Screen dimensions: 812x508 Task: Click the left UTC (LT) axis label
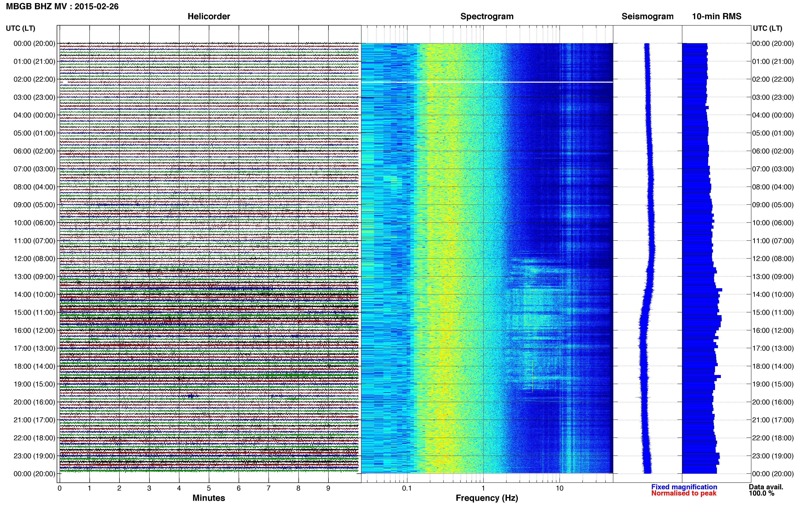click(21, 28)
